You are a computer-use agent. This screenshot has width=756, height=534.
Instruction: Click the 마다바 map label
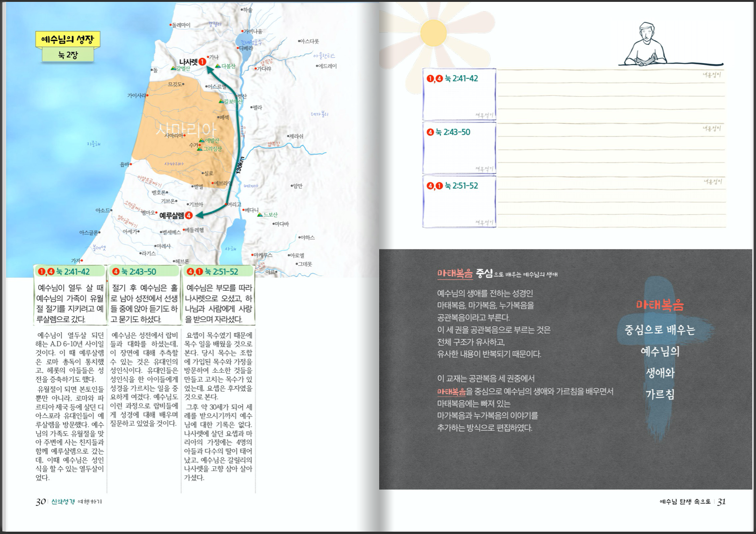tap(282, 224)
